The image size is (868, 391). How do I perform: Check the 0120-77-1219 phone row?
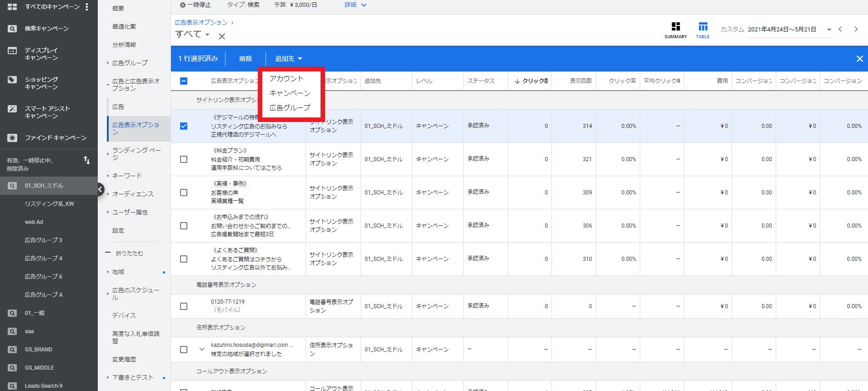tap(184, 306)
